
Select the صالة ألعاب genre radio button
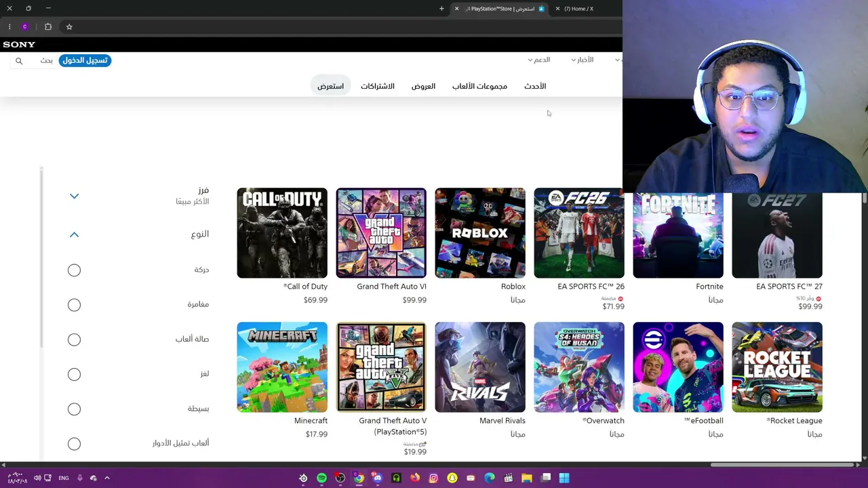pyautogui.click(x=74, y=340)
